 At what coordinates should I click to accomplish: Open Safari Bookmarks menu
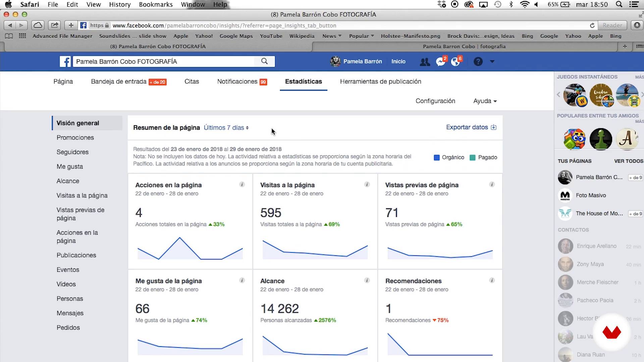coord(156,4)
